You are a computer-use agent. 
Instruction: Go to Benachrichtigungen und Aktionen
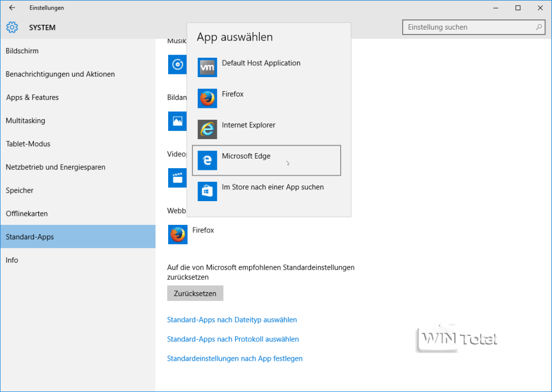click(x=60, y=74)
